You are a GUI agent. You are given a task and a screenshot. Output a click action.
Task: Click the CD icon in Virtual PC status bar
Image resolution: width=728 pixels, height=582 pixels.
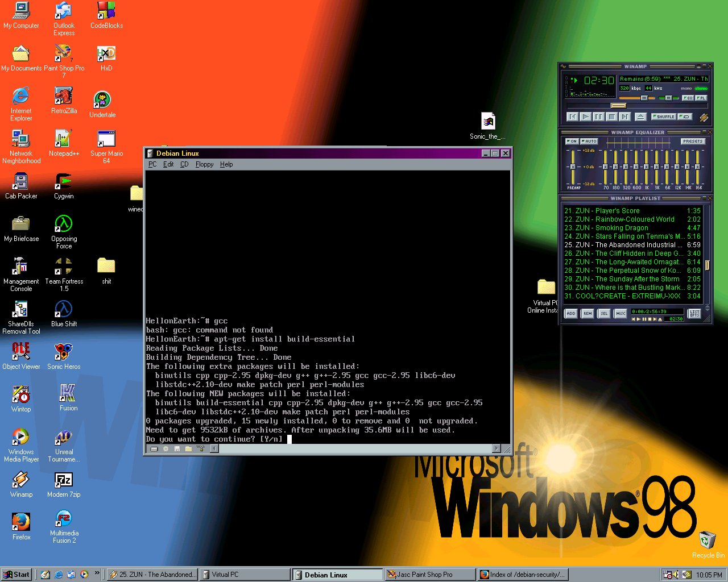pos(166,449)
